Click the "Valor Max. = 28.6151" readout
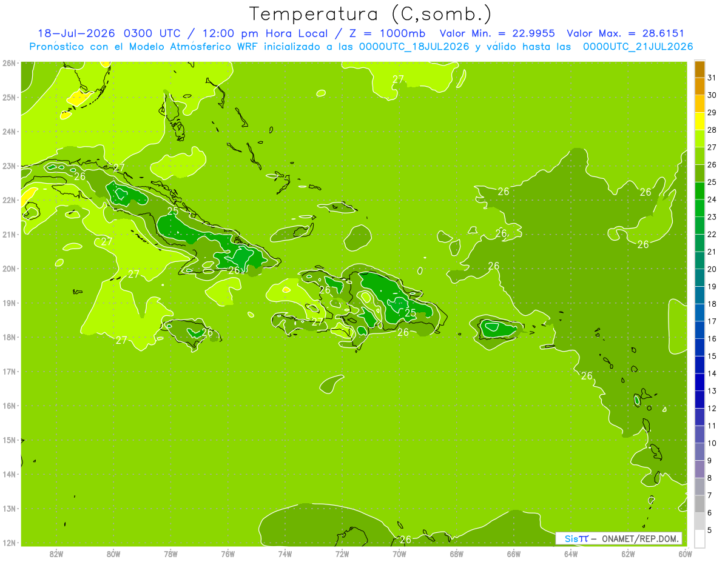The image size is (728, 562). tap(625, 33)
